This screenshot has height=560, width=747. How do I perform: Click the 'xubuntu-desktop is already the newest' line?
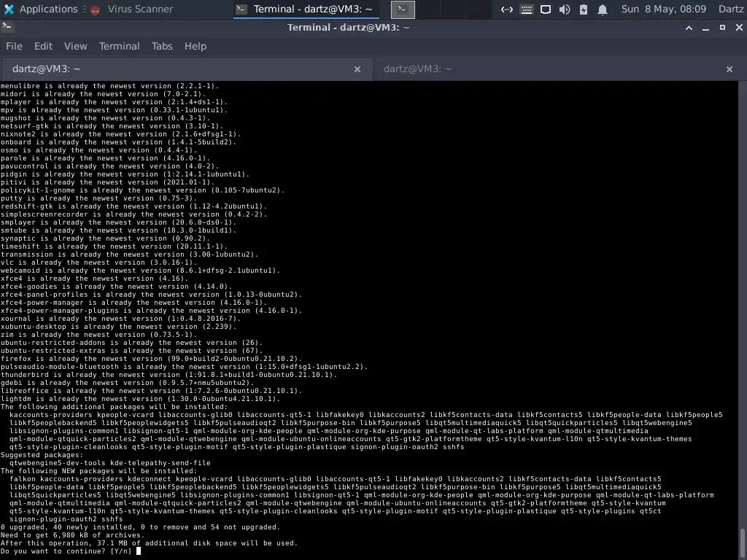click(119, 327)
